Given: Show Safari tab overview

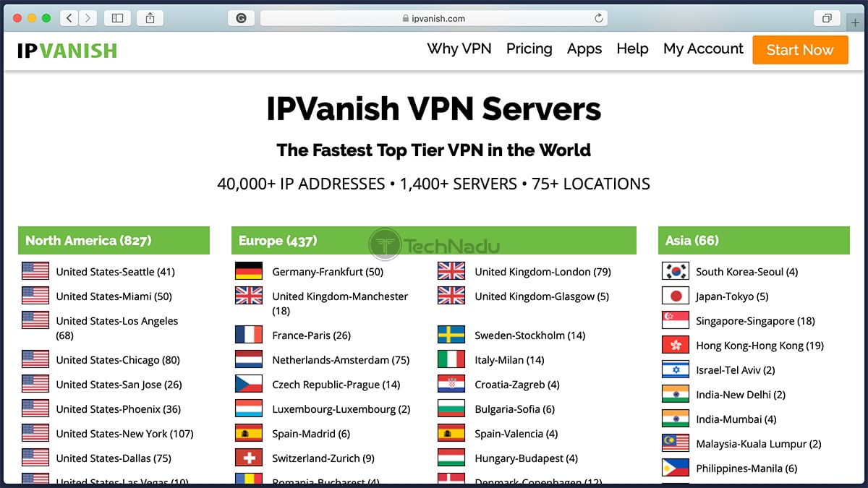Looking at the screenshot, I should (827, 18).
